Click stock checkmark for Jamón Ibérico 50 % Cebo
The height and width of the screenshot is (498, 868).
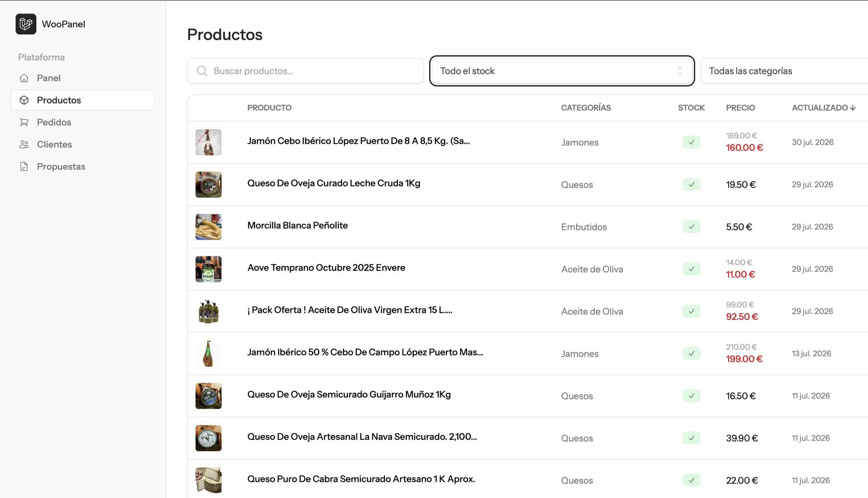click(x=691, y=354)
